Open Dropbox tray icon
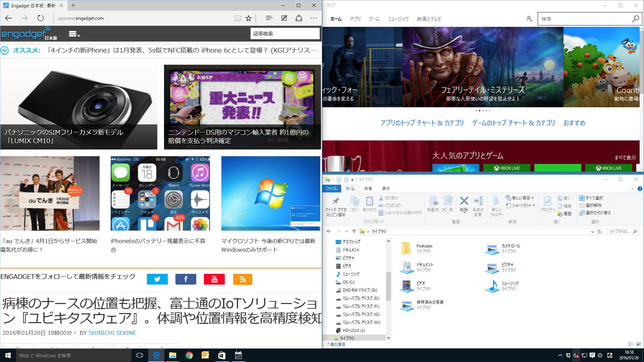644x362 pixels. click(x=568, y=355)
